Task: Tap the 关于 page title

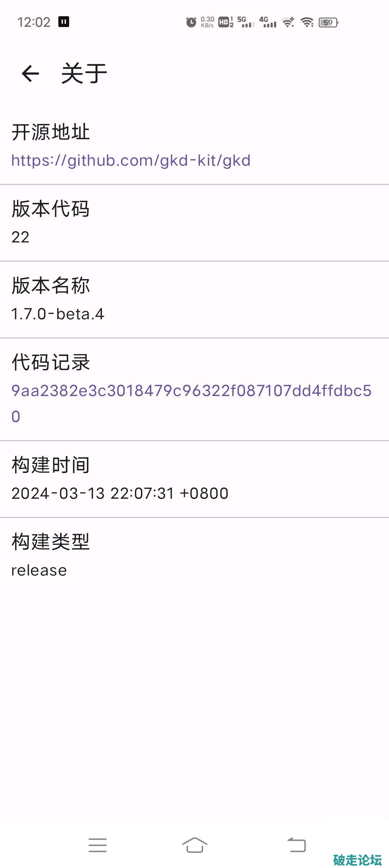Action: click(x=84, y=74)
